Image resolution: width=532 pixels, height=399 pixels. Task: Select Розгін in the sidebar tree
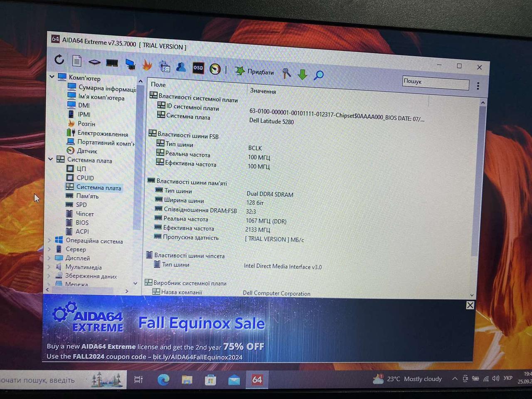(81, 123)
